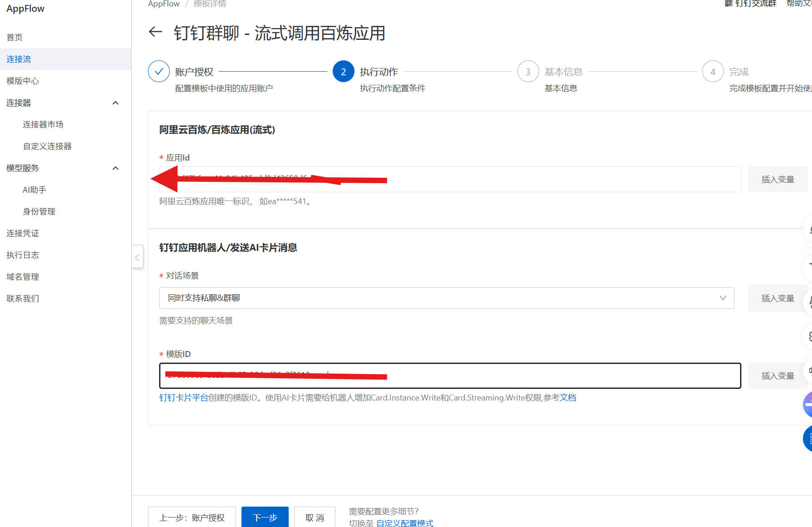Select step 3 基本信息 circle
Image resolution: width=812 pixels, height=527 pixels.
point(528,71)
